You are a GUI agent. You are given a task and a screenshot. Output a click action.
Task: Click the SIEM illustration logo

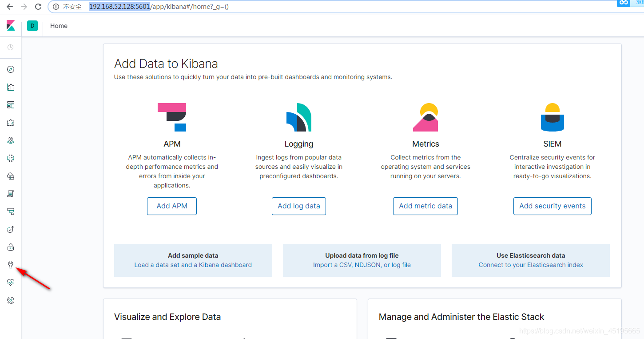553,117
